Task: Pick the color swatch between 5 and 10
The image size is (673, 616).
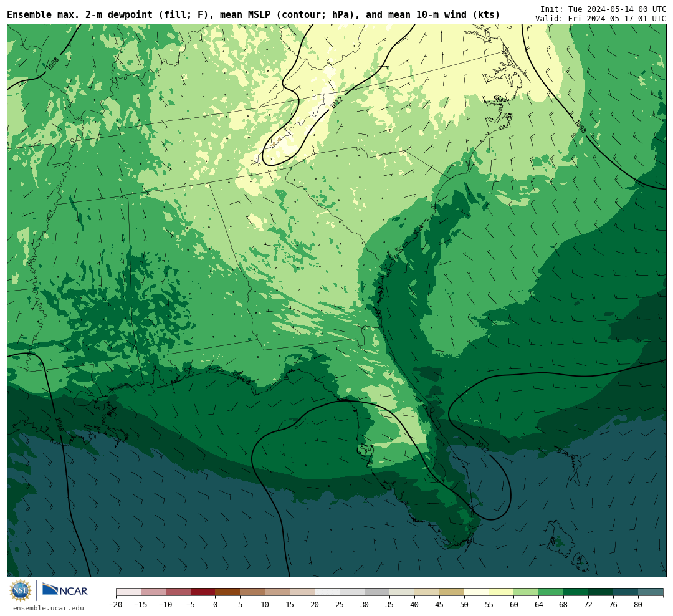Action: (252, 592)
